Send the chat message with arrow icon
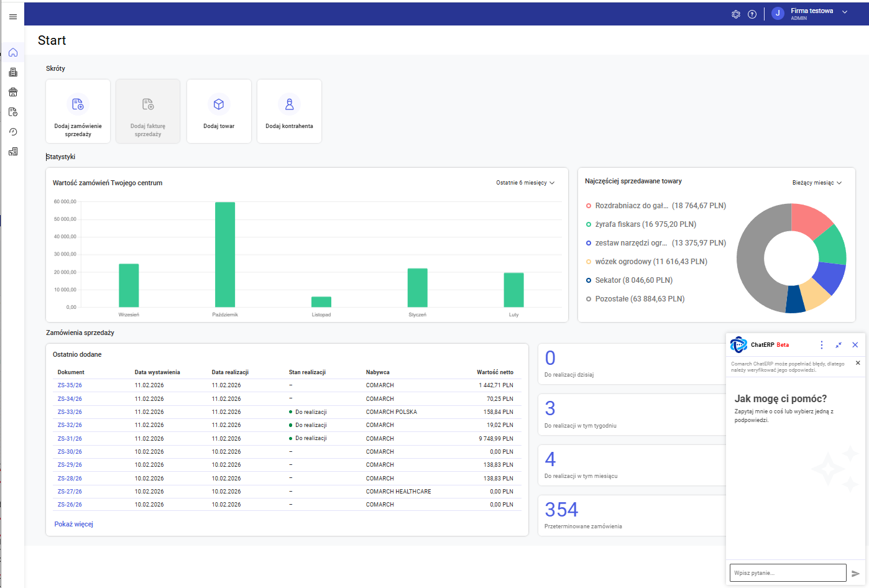The image size is (869, 588). [x=856, y=573]
